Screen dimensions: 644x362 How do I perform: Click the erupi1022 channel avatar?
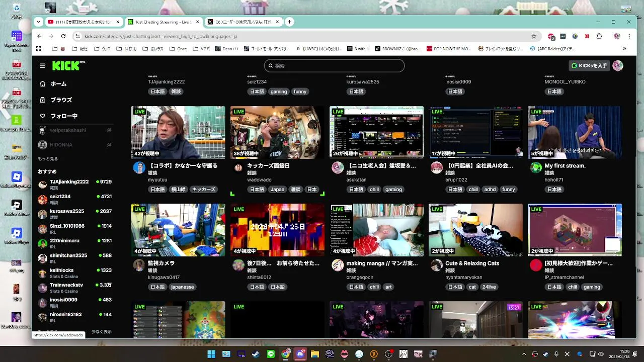point(437,168)
